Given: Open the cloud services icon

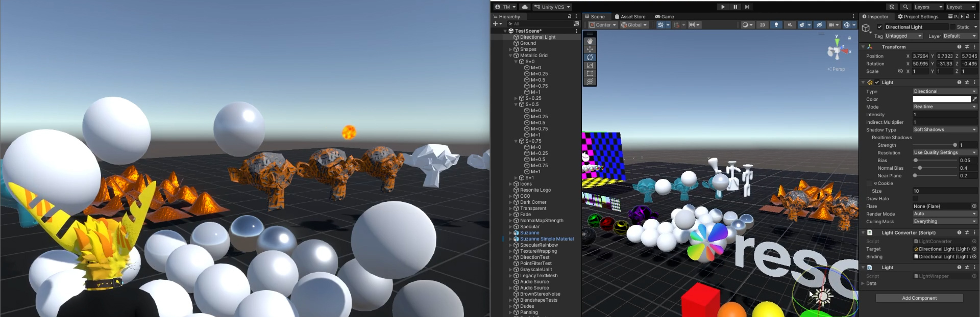Looking at the screenshot, I should tap(525, 7).
